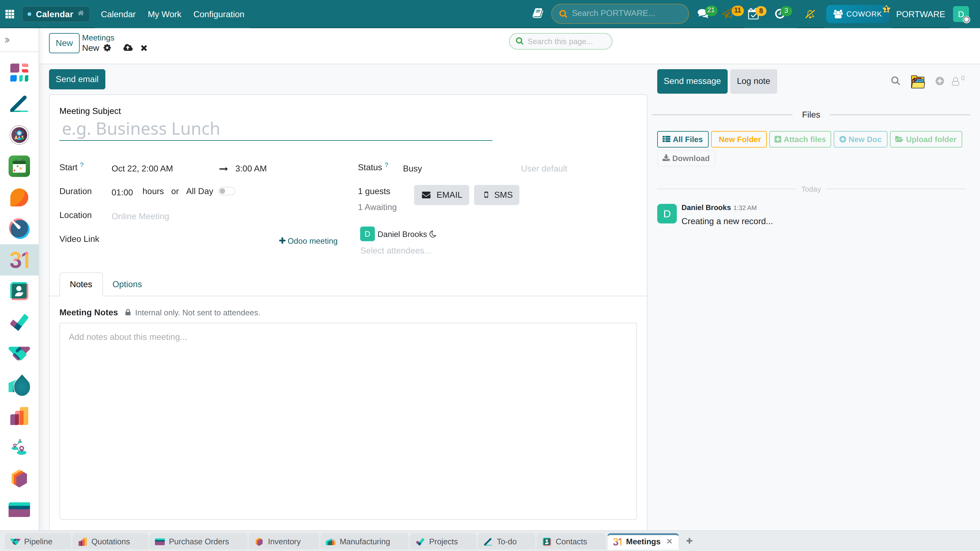The image size is (980, 551).
Task: Click the cloud save icon next to New
Action: click(x=128, y=48)
